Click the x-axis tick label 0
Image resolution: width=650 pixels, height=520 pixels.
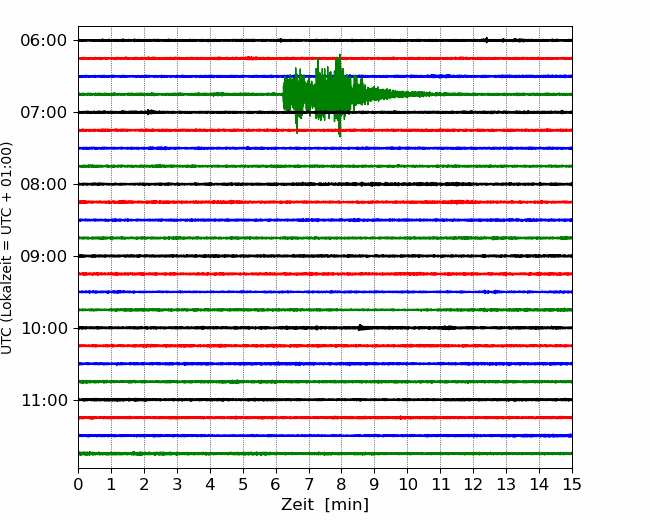point(78,484)
